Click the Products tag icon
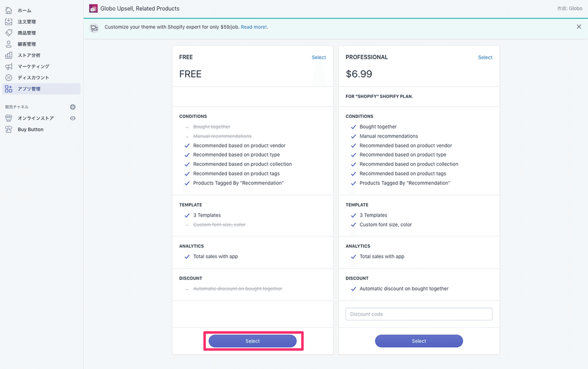The height and width of the screenshot is (369, 588). tap(8, 33)
